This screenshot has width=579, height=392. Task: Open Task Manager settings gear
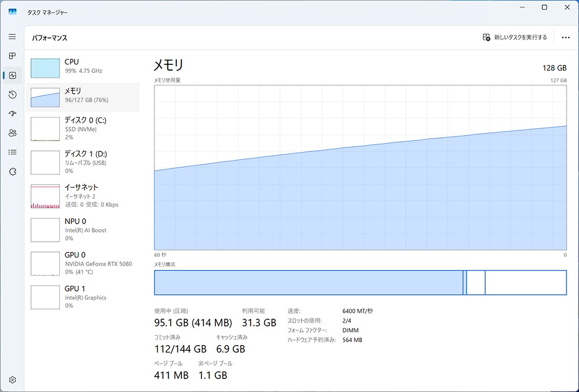[12, 380]
